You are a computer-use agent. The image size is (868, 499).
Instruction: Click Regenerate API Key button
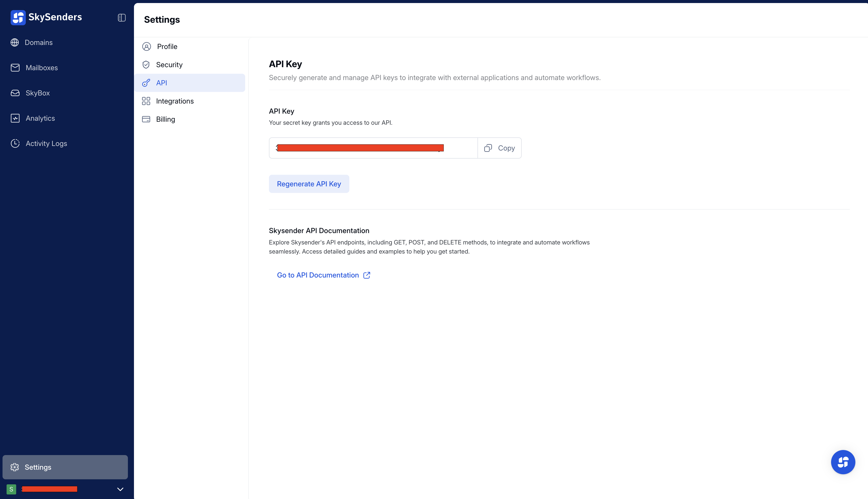coord(309,184)
